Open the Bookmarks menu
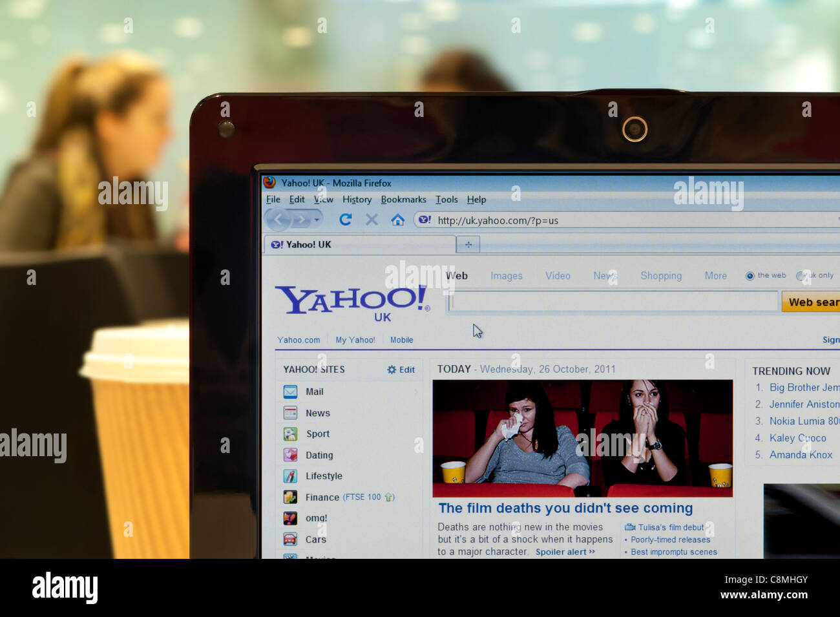 coord(403,200)
